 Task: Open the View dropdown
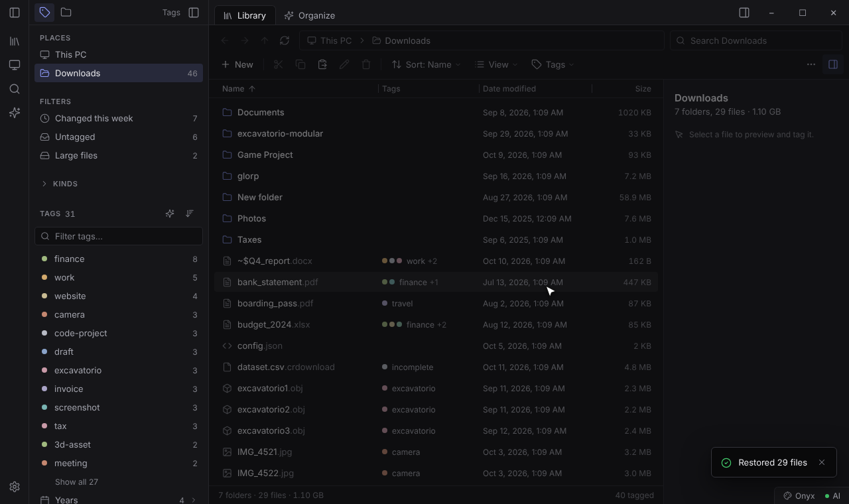tap(497, 64)
